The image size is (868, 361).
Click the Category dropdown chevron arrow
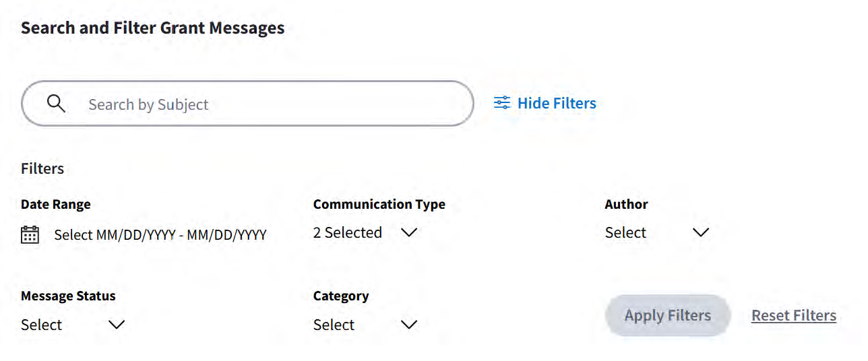click(x=409, y=325)
